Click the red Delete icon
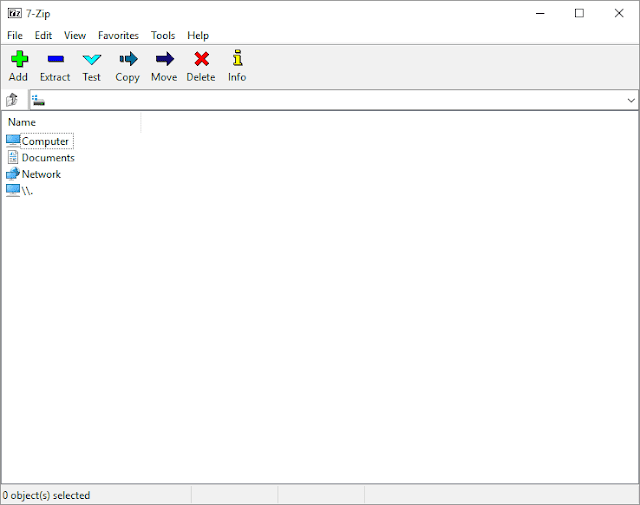 point(201,59)
